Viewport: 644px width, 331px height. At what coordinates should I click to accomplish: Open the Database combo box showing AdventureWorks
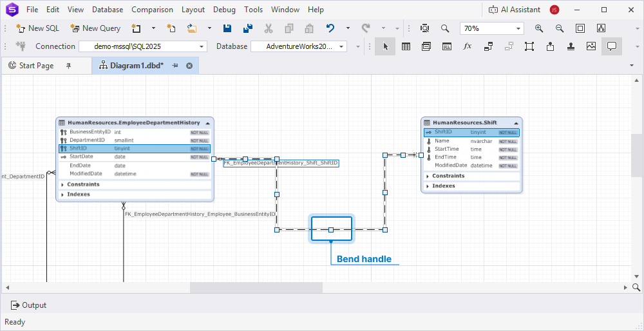click(299, 46)
